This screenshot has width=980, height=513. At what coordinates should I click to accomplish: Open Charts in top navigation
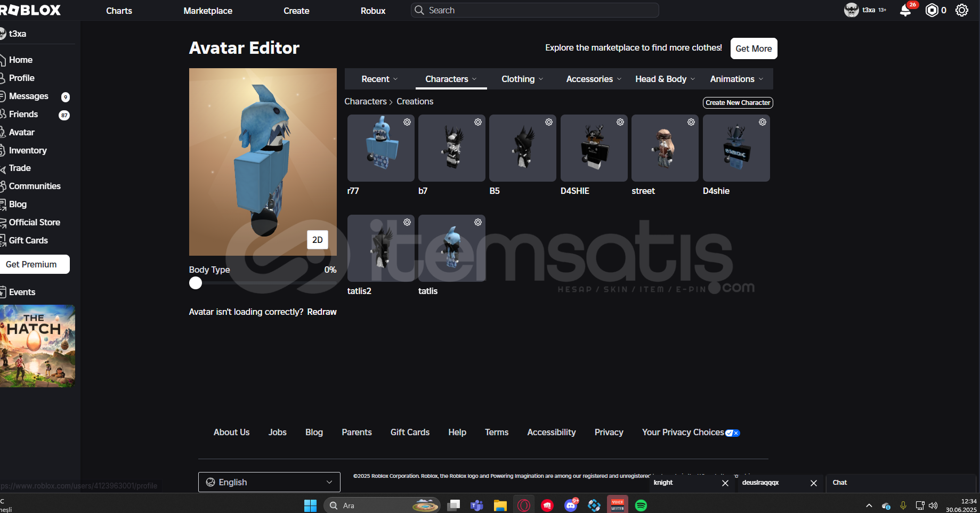tap(119, 11)
